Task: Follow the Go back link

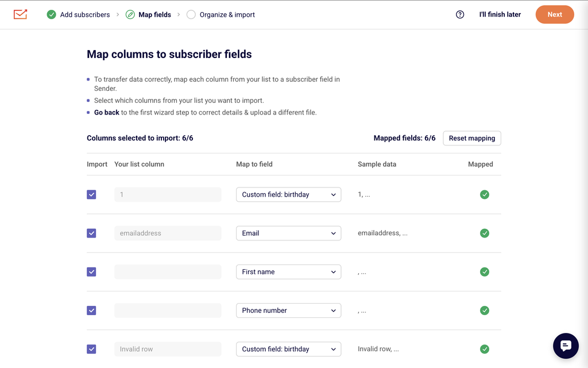Action: pos(106,112)
